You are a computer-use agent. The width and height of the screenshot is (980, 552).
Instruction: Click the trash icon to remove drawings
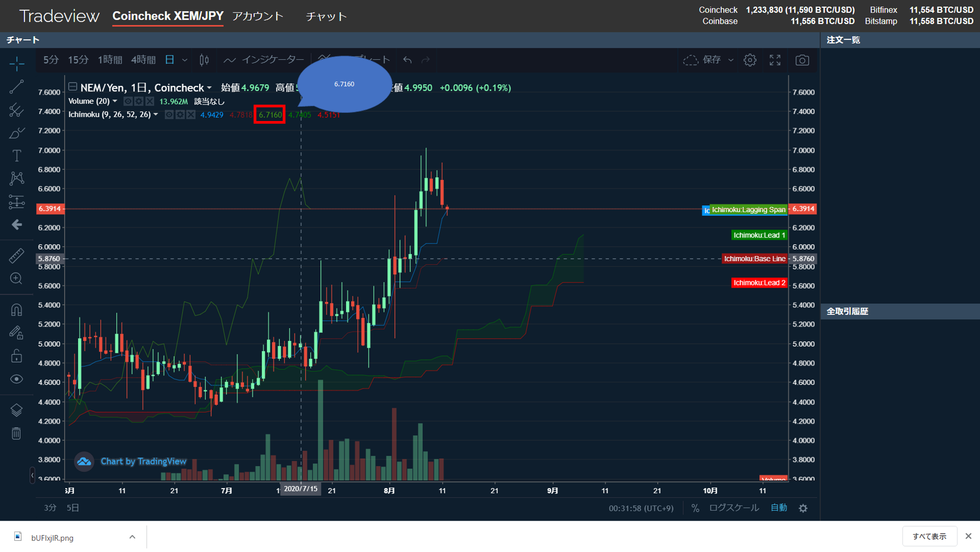(16, 434)
